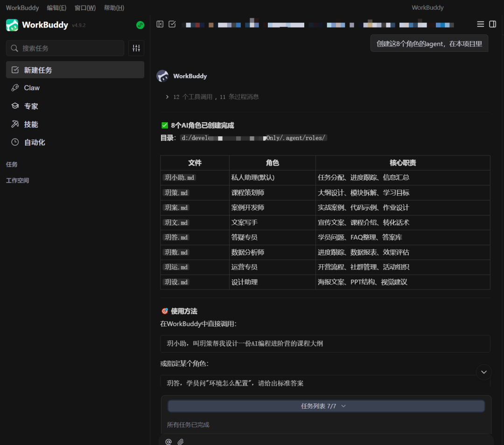Click the 任务 section heading

12,164
